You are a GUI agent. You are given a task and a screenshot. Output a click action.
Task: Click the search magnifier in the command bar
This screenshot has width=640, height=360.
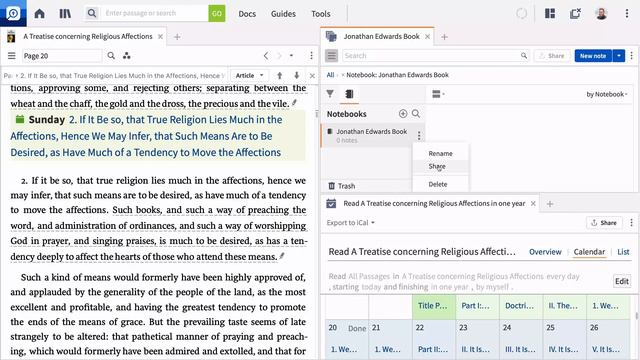click(x=92, y=13)
